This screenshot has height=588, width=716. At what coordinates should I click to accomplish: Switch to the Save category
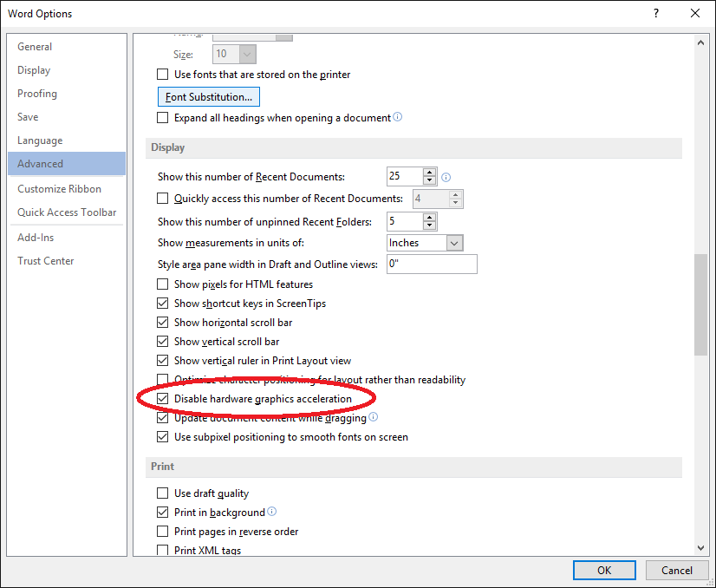click(67, 116)
